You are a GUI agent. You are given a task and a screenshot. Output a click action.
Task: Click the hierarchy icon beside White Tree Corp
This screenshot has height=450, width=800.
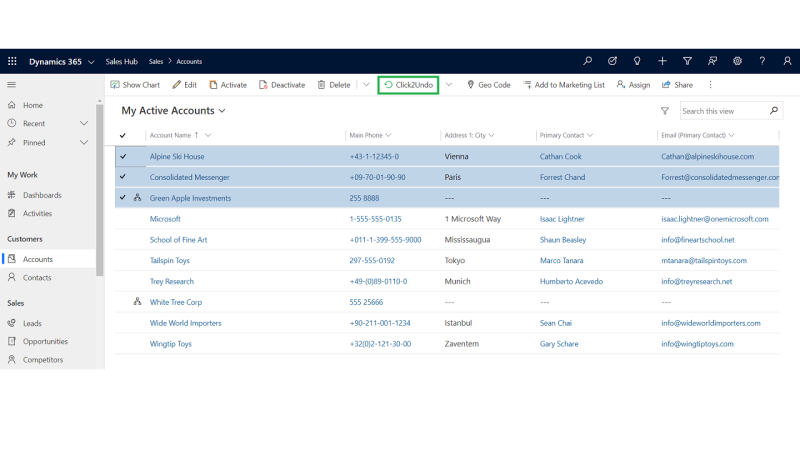tap(137, 302)
